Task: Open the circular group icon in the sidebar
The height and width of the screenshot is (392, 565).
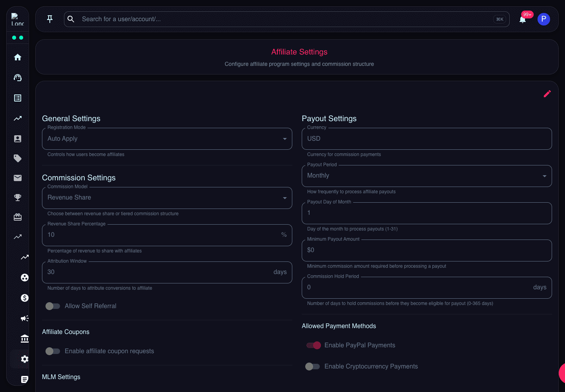Action: 25,278
